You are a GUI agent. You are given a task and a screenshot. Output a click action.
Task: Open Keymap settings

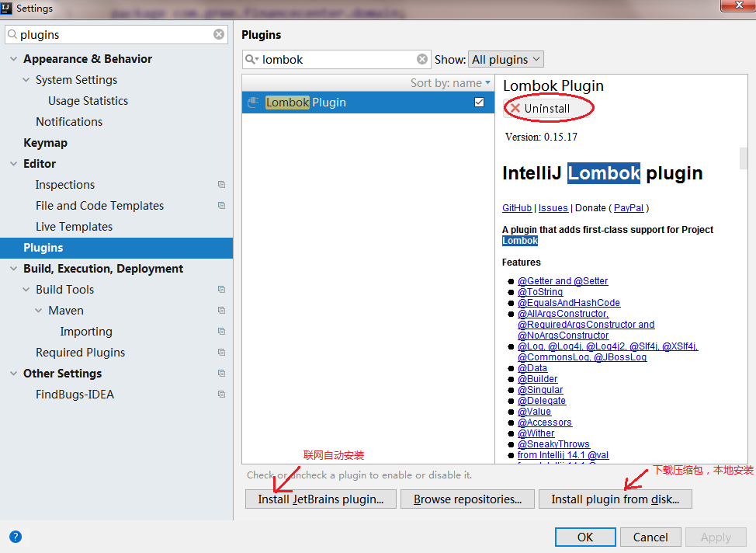[x=45, y=143]
